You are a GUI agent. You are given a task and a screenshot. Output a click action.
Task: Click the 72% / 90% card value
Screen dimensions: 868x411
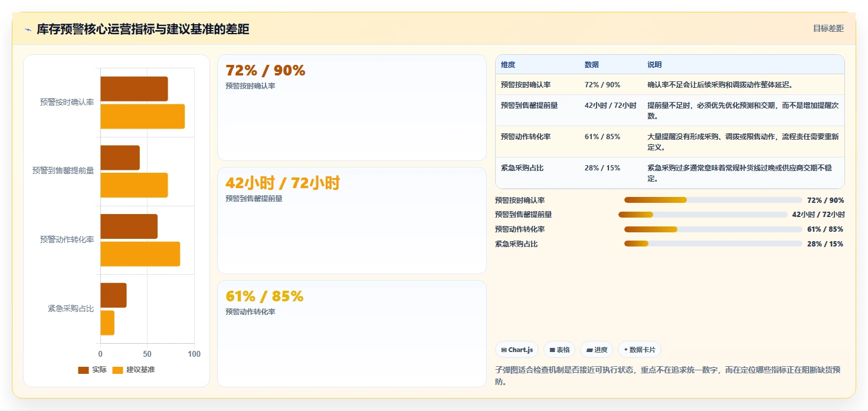[266, 70]
